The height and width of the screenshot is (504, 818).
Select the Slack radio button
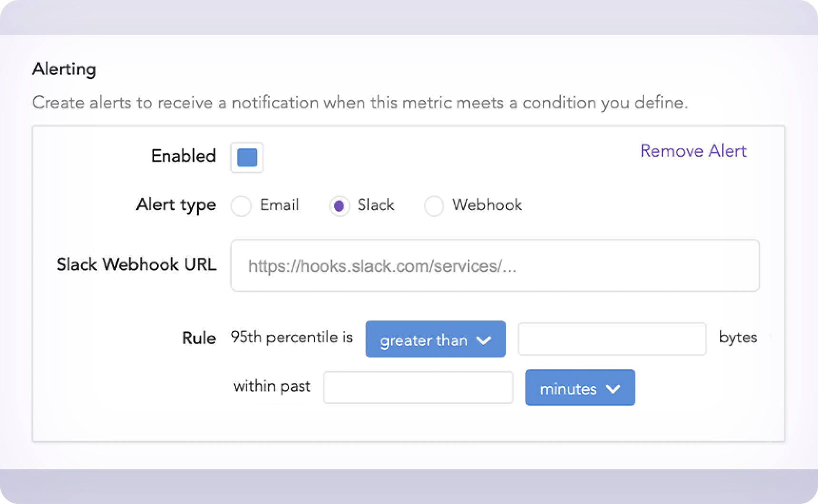coord(339,206)
